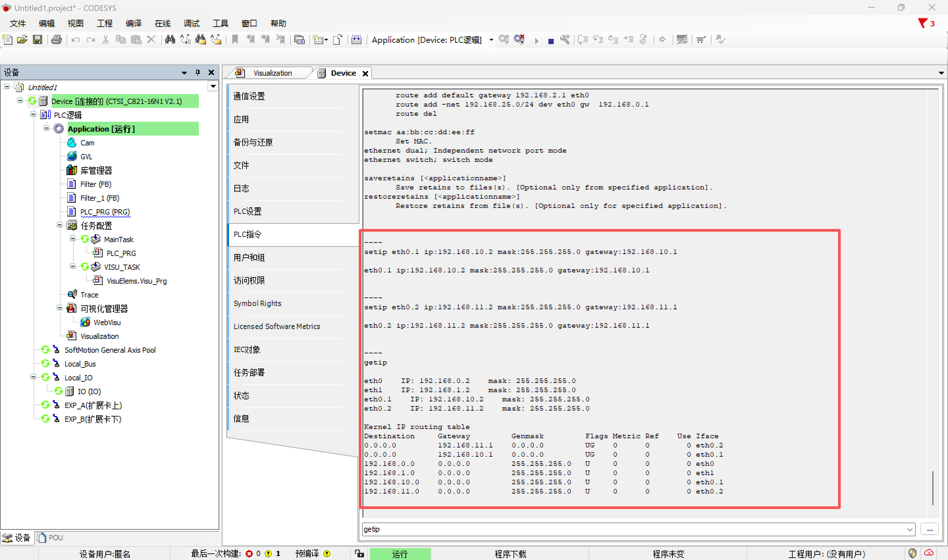Open the 设备 panel menu arrow

coord(184,72)
